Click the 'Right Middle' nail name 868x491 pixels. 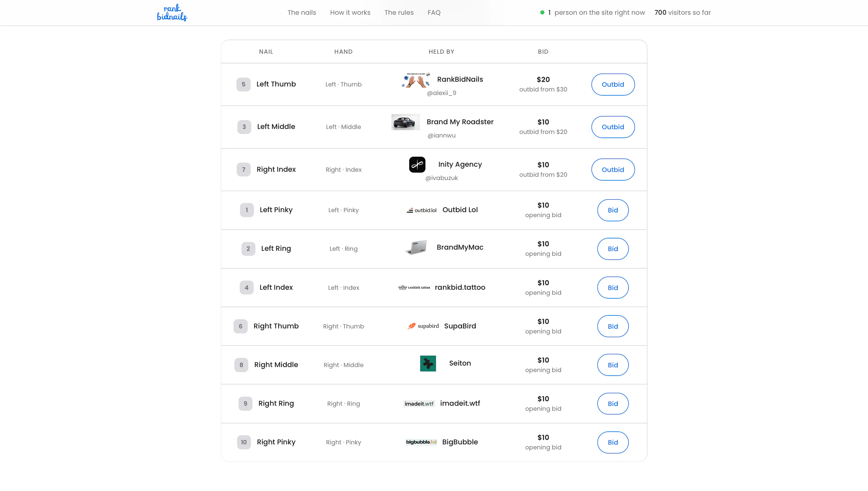click(x=276, y=364)
